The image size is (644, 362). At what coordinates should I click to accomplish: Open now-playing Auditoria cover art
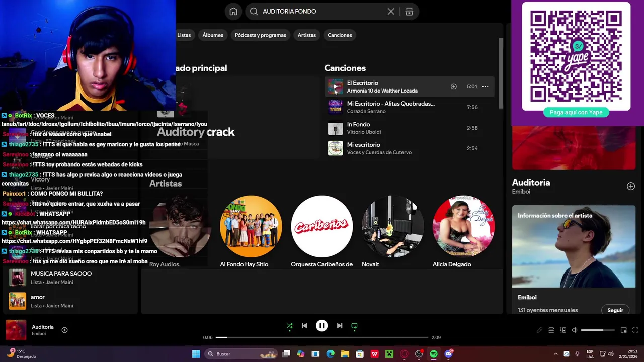point(16,330)
